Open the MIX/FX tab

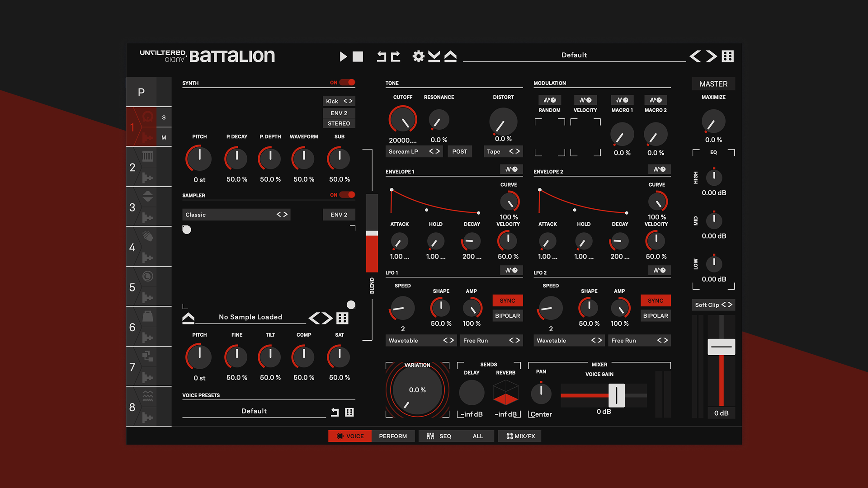[520, 436]
